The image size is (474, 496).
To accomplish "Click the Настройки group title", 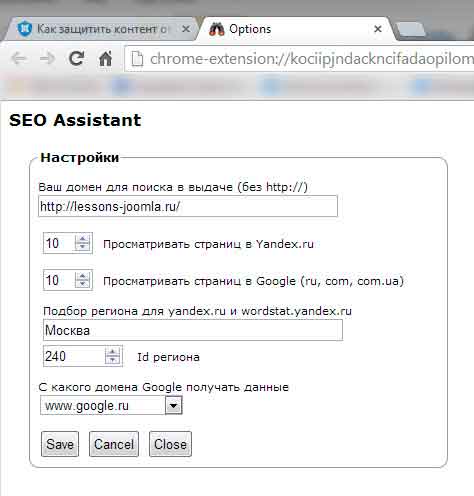I will coord(80,157).
